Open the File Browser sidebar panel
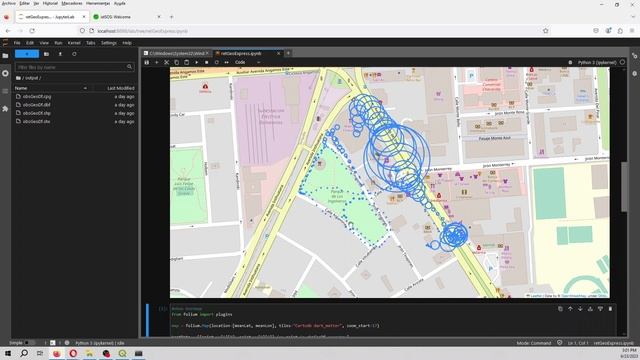 tap(5, 56)
